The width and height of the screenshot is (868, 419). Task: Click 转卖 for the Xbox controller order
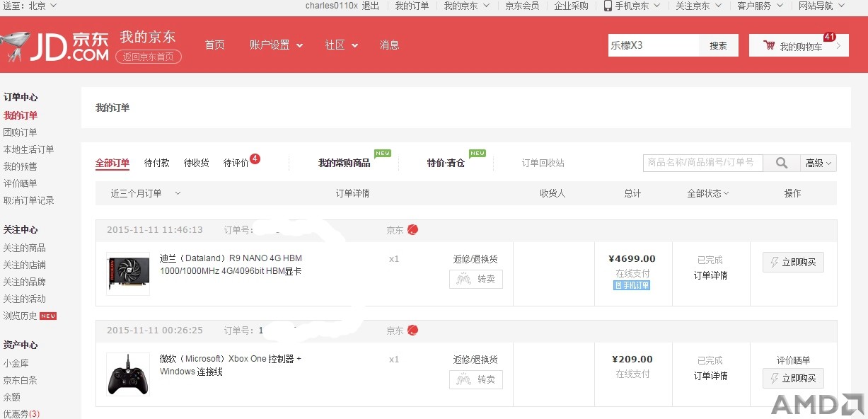click(476, 379)
